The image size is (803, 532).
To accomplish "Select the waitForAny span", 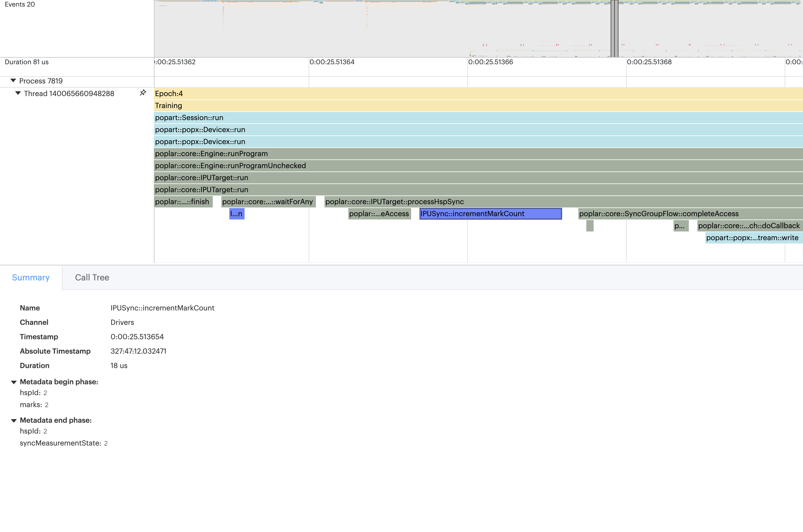I will tap(268, 201).
